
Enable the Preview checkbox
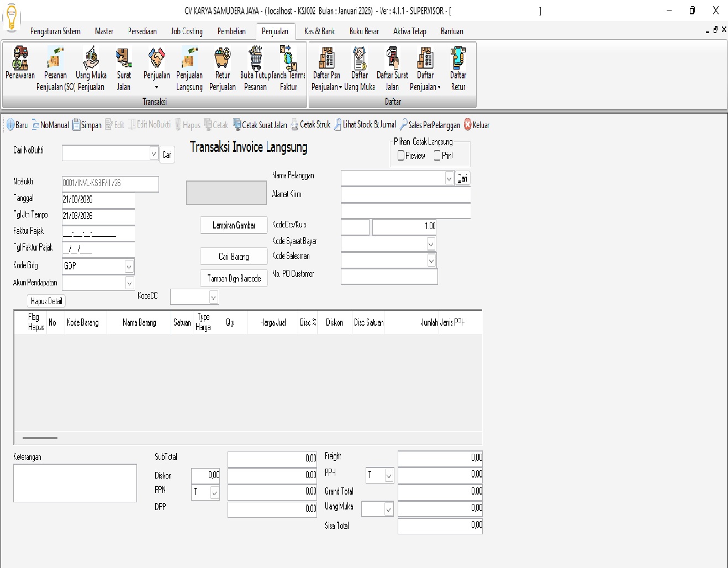[x=401, y=156]
